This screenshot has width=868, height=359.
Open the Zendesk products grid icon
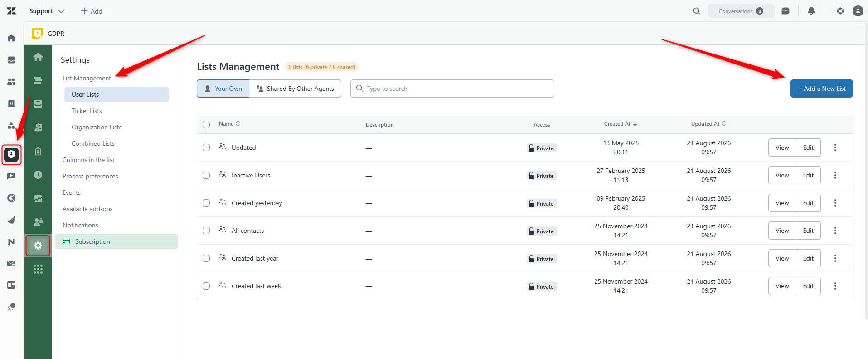840,11
